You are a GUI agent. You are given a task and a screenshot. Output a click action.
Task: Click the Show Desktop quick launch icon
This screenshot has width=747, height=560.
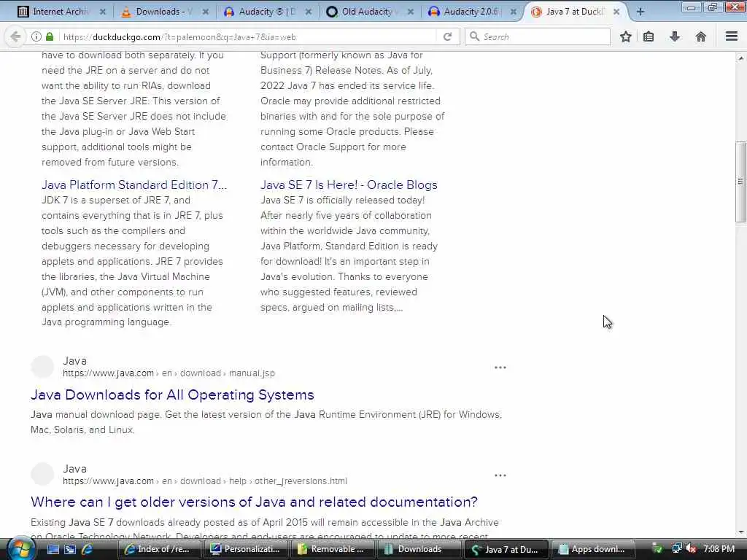[x=53, y=549]
